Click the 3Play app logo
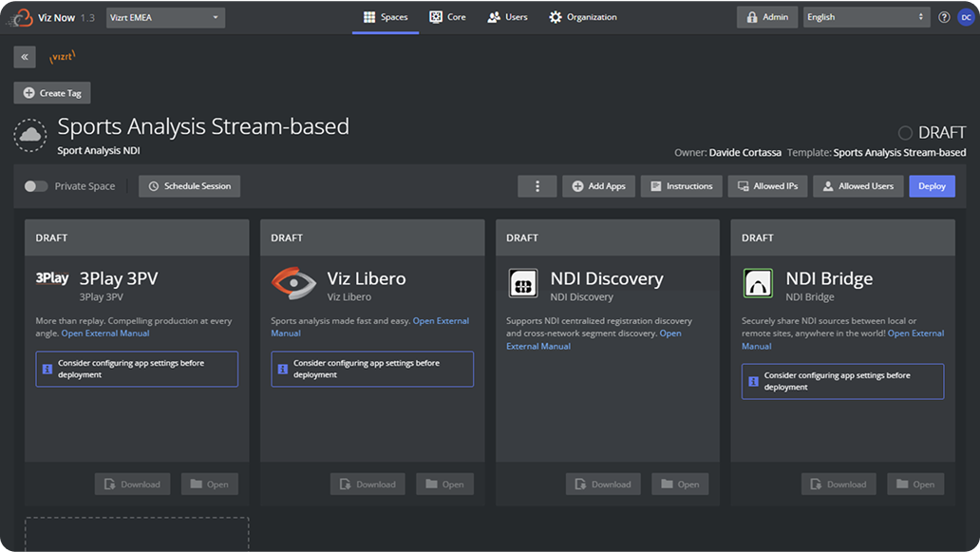This screenshot has width=980, height=552. click(x=52, y=278)
